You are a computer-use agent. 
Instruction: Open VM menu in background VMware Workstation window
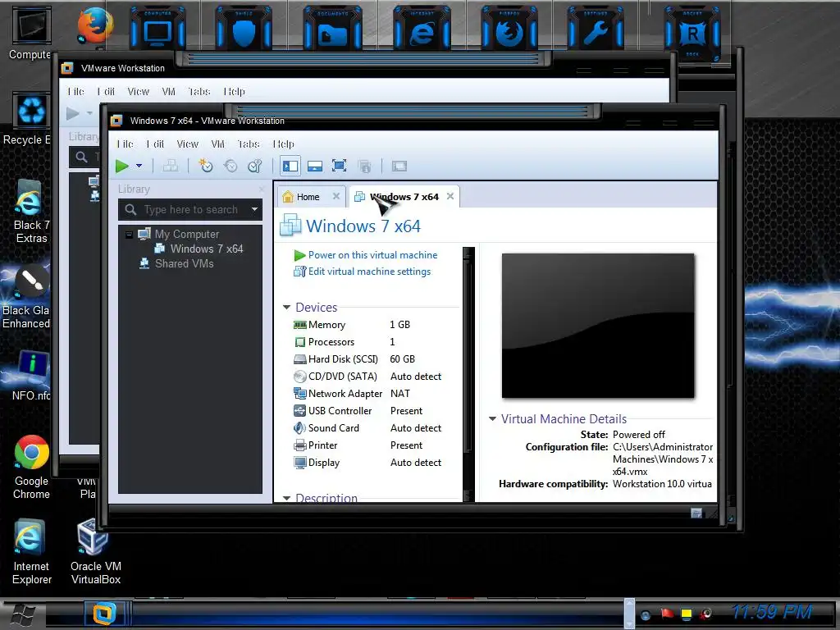pos(169,92)
